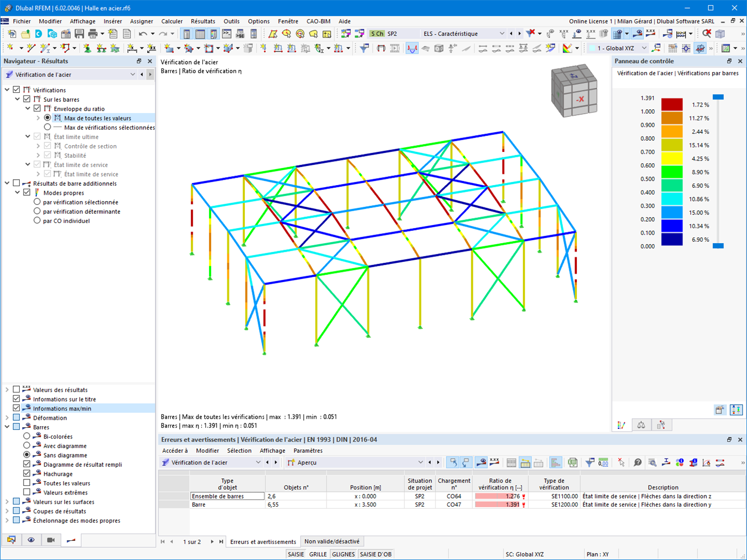The height and width of the screenshot is (560, 747).
Task: Toggle the Navigator panel display icon
Action: pyautogui.click(x=187, y=34)
